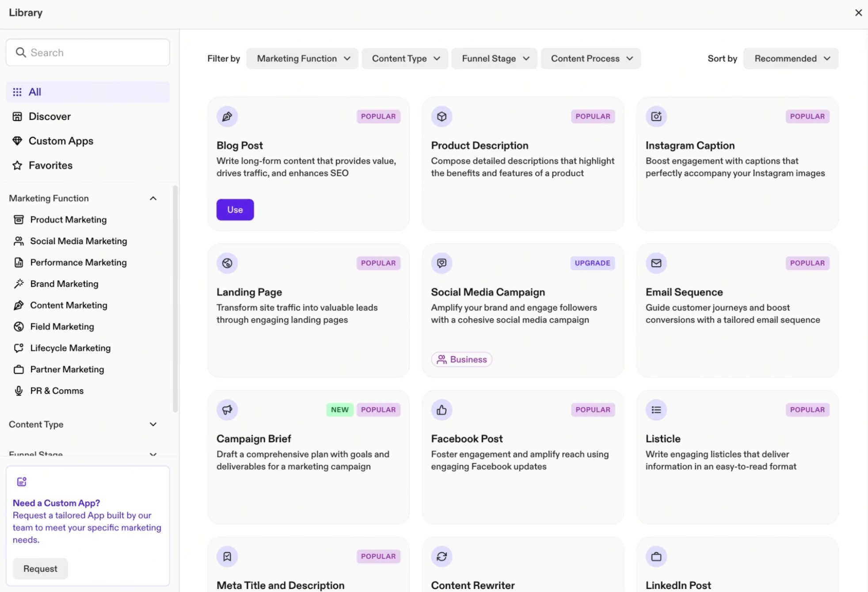This screenshot has width=868, height=592.
Task: Click the Product Marketing sidebar icon
Action: click(x=19, y=220)
